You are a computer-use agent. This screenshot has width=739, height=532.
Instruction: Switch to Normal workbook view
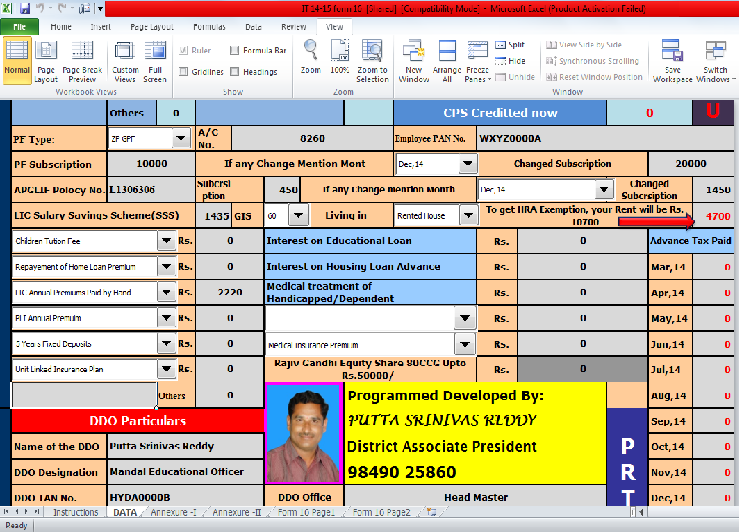(x=17, y=60)
